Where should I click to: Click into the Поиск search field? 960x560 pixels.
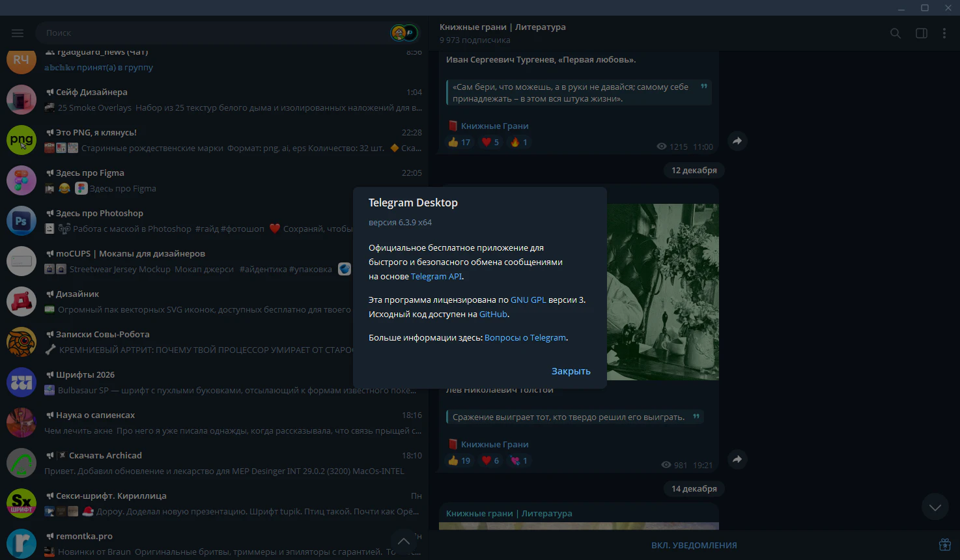pyautogui.click(x=215, y=33)
